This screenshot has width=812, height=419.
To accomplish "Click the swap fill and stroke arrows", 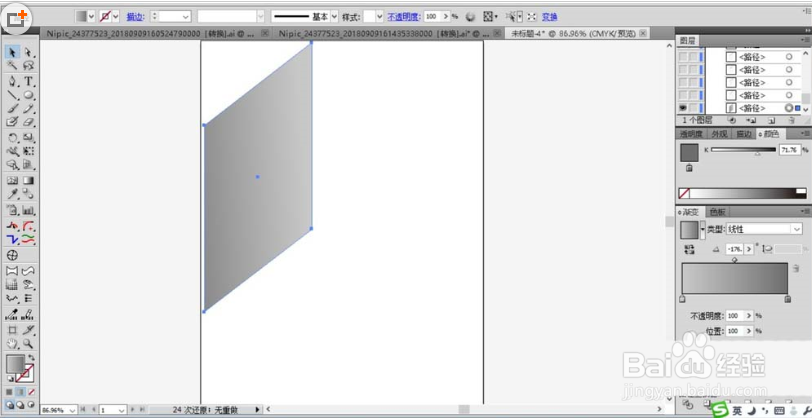I will (31, 358).
